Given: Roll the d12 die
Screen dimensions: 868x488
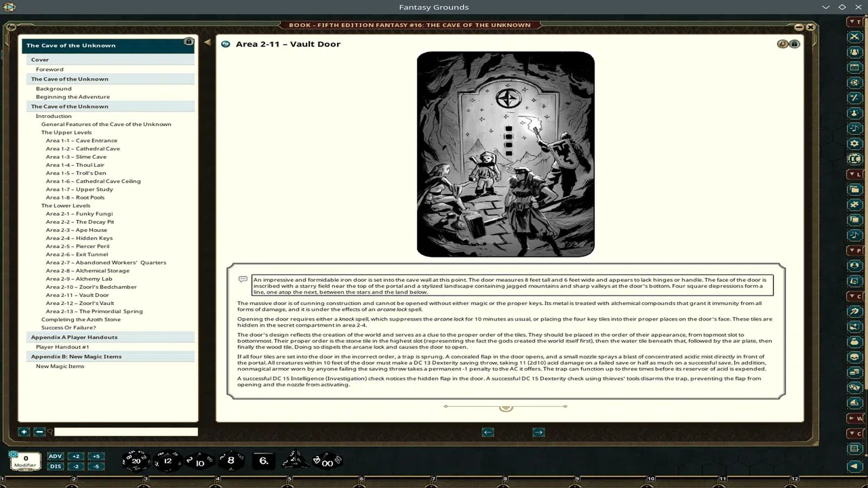Looking at the screenshot, I should tap(167, 461).
